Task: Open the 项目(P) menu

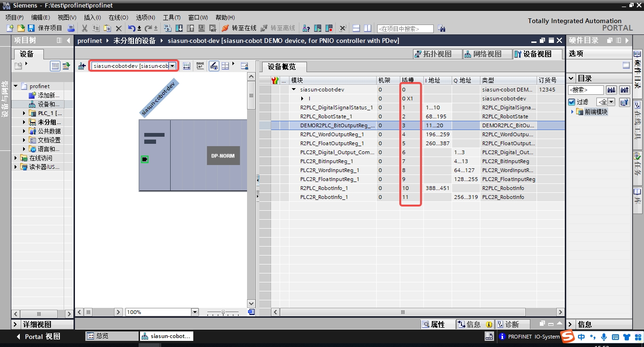Action: click(x=15, y=17)
